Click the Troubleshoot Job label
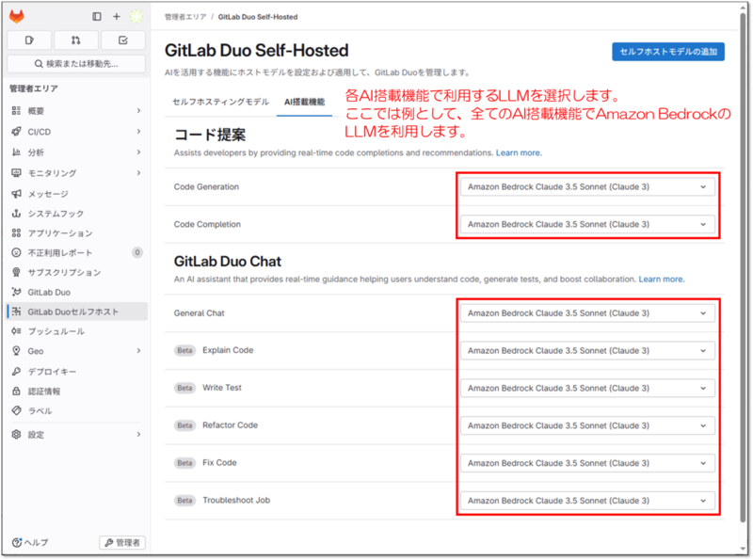Screen dimensions: 753x560 [x=236, y=500]
